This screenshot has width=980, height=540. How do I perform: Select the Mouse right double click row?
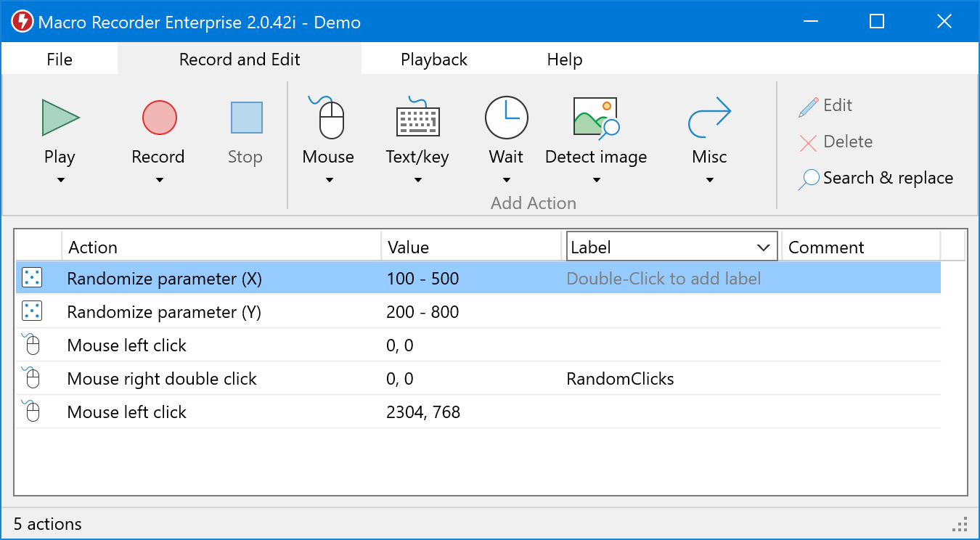162,379
